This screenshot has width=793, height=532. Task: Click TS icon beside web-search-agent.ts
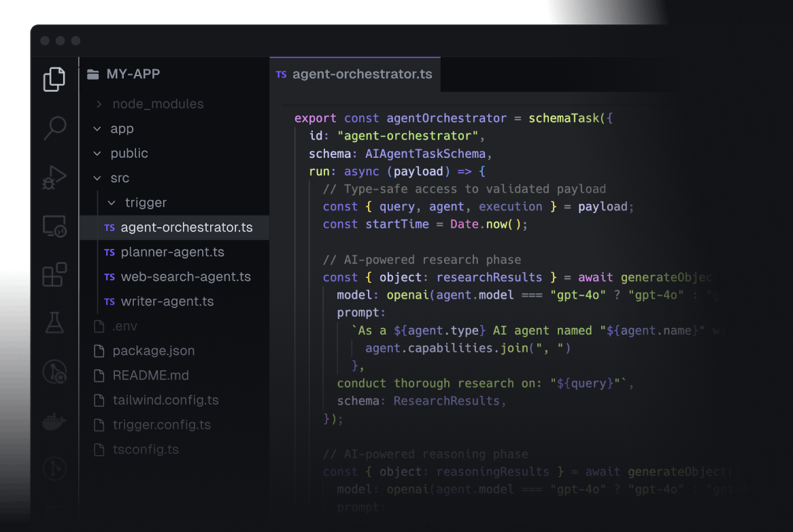pyautogui.click(x=109, y=277)
